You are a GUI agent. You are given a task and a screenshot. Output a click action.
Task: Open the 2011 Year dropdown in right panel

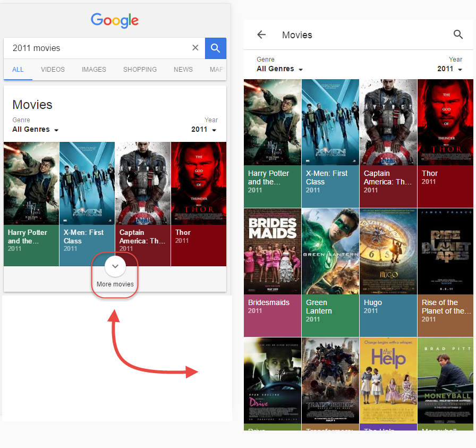coord(449,69)
